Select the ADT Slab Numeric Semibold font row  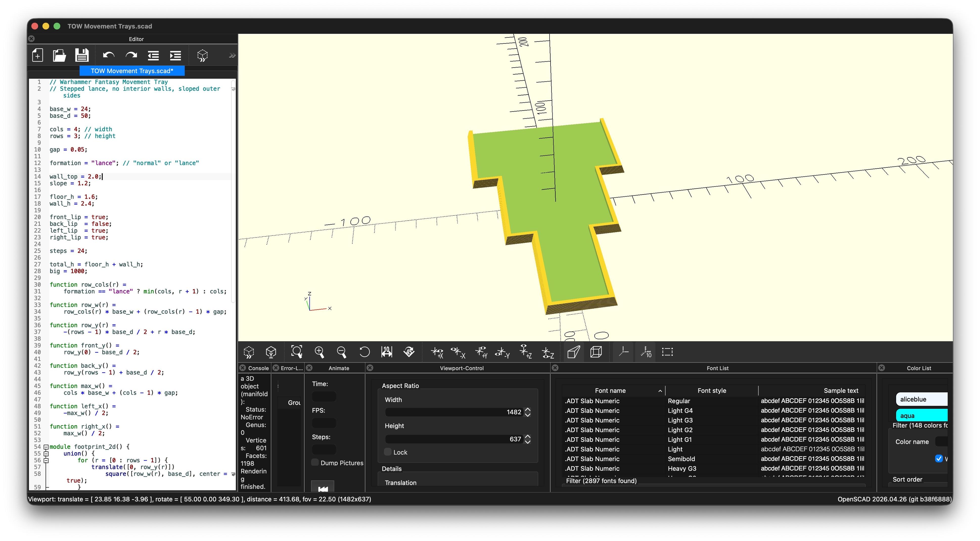(713, 459)
